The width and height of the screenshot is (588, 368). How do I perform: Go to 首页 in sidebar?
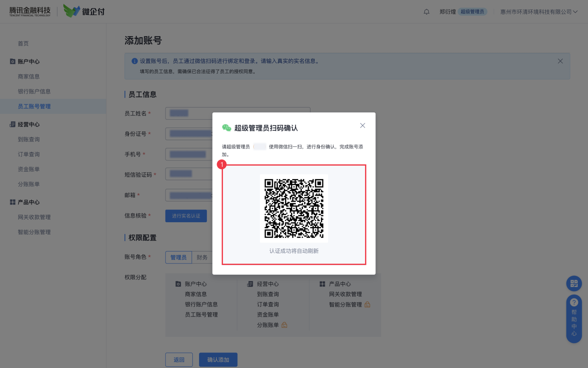point(23,43)
